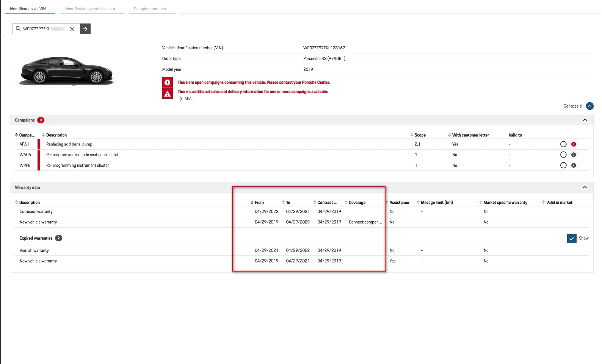Open info icon for WPF8 campaign
Screen dimensions: 602x364
tap(574, 166)
